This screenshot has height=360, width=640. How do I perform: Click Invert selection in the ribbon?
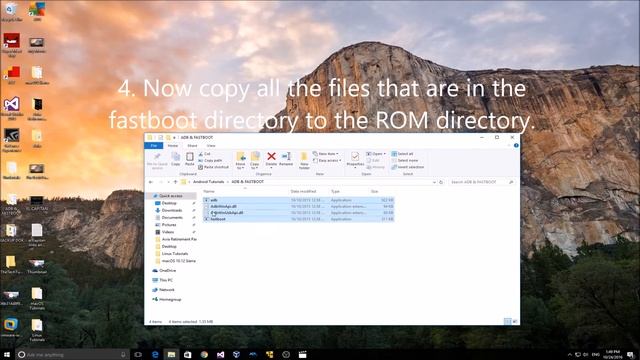[408, 167]
